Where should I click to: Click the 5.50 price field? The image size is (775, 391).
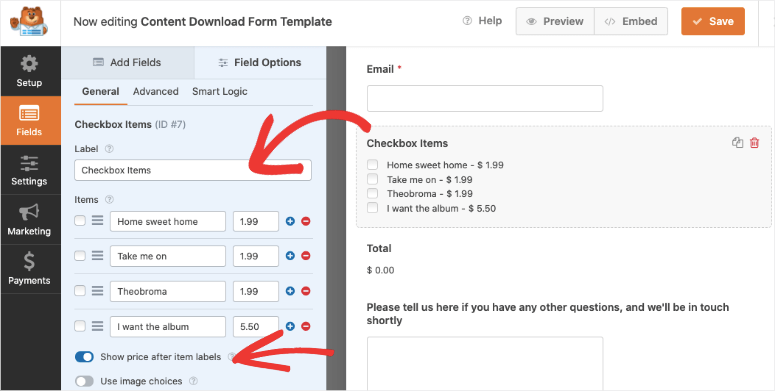point(256,327)
